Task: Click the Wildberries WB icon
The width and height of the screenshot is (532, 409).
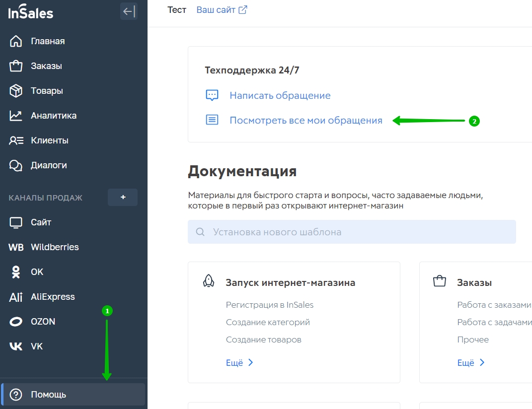Action: 16,247
